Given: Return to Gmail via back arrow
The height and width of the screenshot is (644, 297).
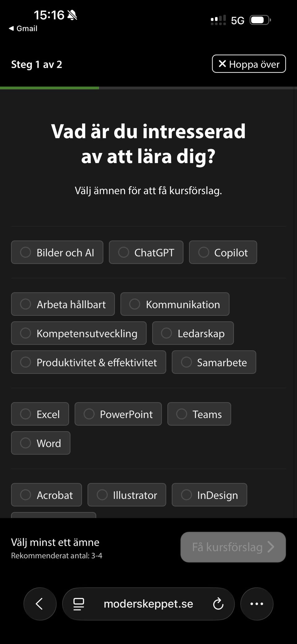Looking at the screenshot, I should [23, 28].
